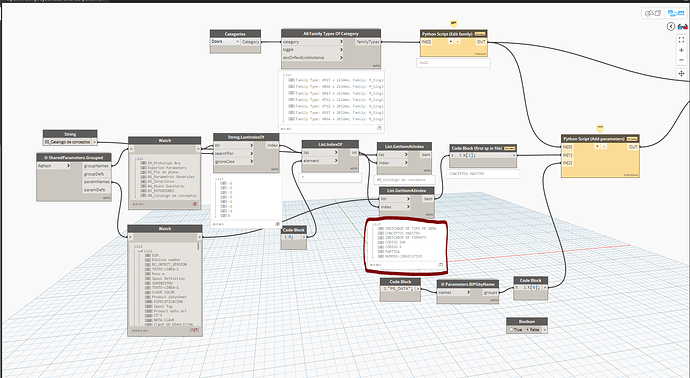Click groupNames output port

click(96, 166)
